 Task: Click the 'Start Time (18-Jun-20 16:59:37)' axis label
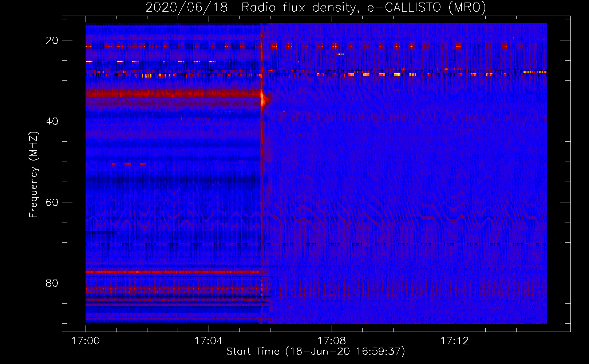point(316,352)
